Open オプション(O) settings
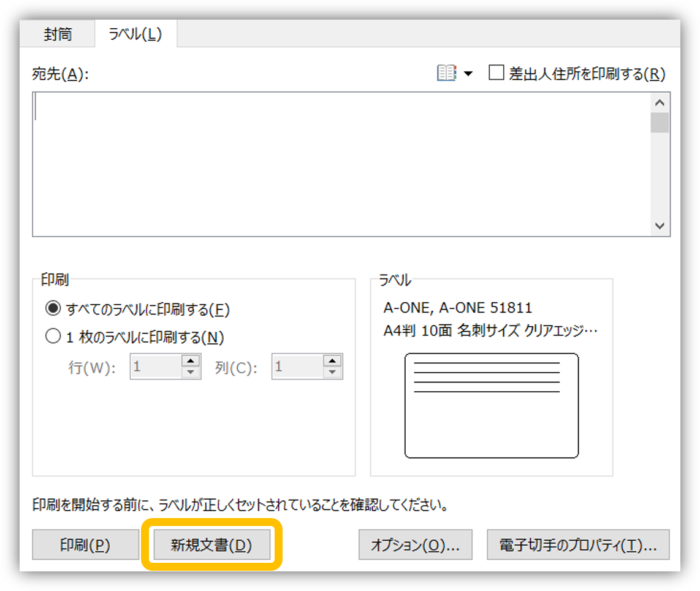The image size is (700, 591). click(414, 544)
